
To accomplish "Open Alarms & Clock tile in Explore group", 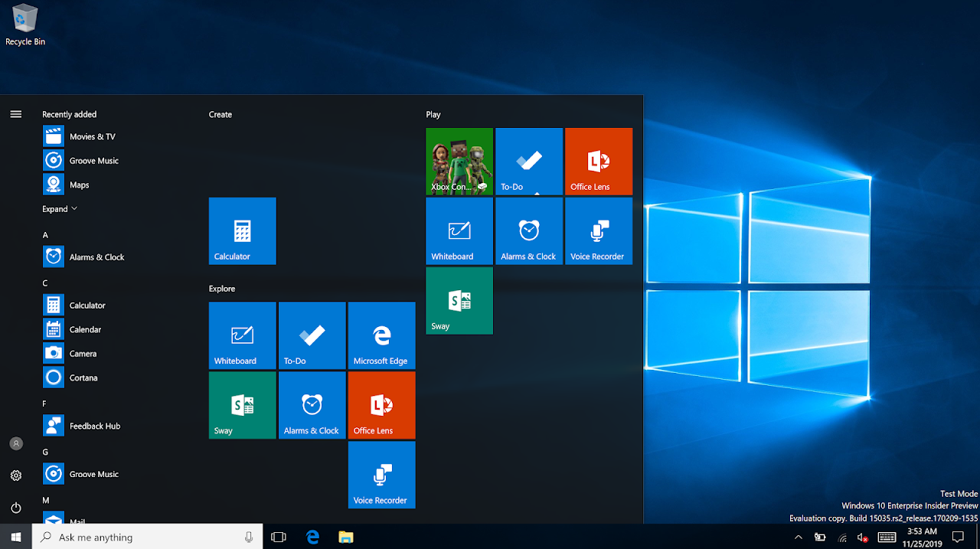I will pyautogui.click(x=312, y=405).
